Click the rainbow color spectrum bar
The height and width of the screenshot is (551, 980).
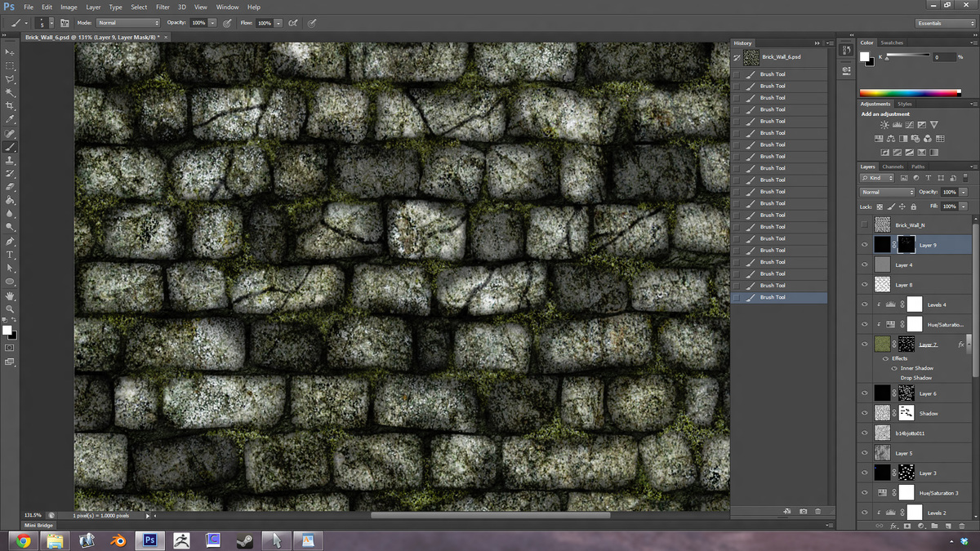click(x=906, y=92)
